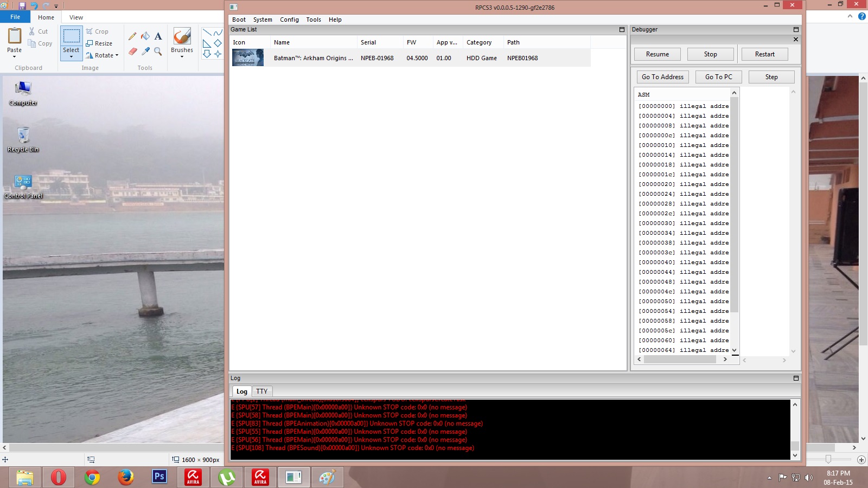
Task: Open the Config menu in RPCS3
Action: [289, 20]
